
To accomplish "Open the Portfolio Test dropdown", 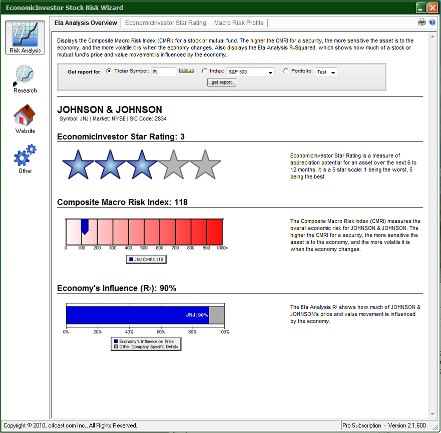I will click(x=326, y=72).
